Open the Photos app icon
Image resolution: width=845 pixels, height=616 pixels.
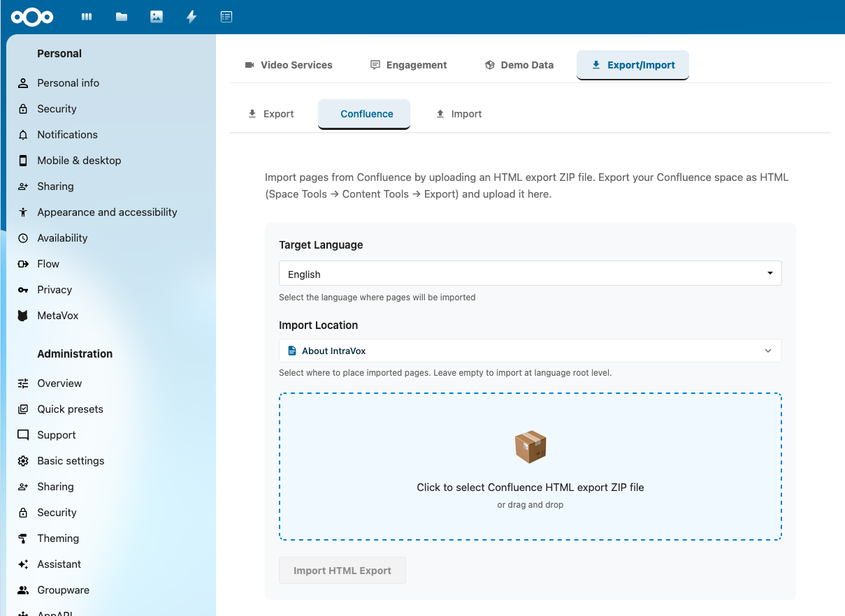pyautogui.click(x=156, y=16)
